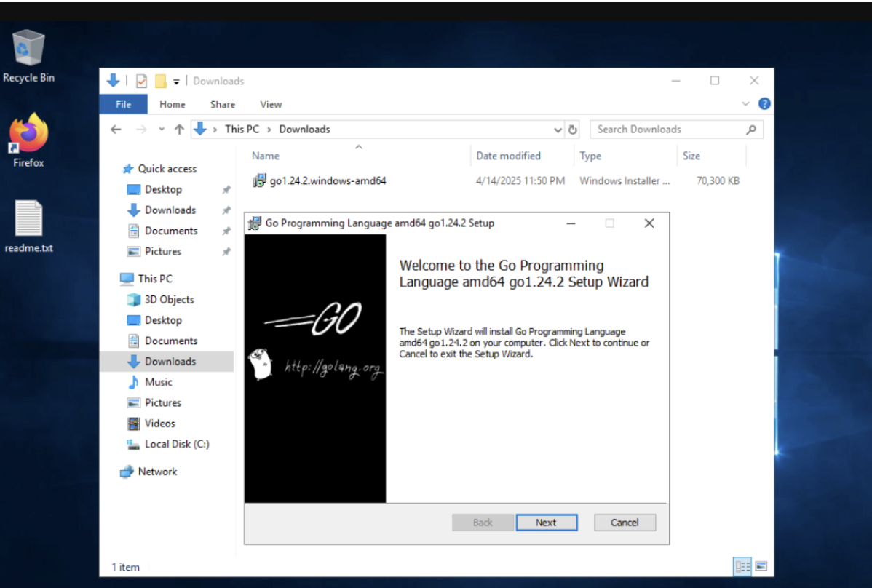The image size is (872, 588).
Task: Switch to the View ribbon tab
Action: tap(271, 105)
